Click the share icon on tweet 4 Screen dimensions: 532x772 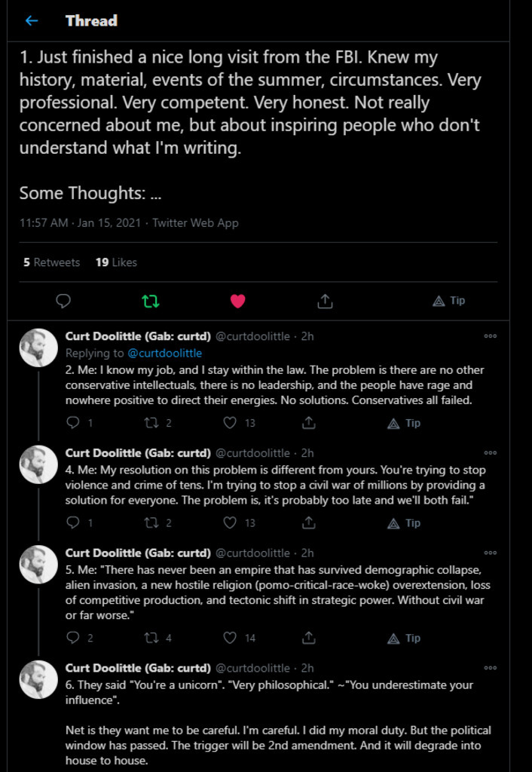309,522
